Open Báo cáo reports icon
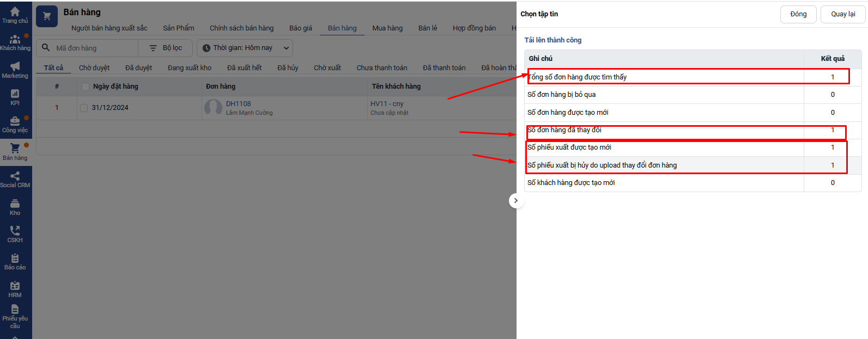This screenshot has width=868, height=339. [x=15, y=258]
